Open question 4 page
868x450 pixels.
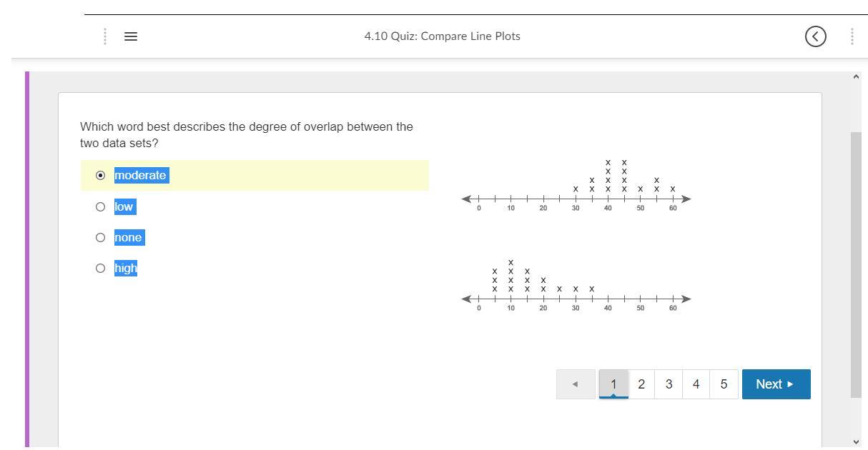click(696, 384)
